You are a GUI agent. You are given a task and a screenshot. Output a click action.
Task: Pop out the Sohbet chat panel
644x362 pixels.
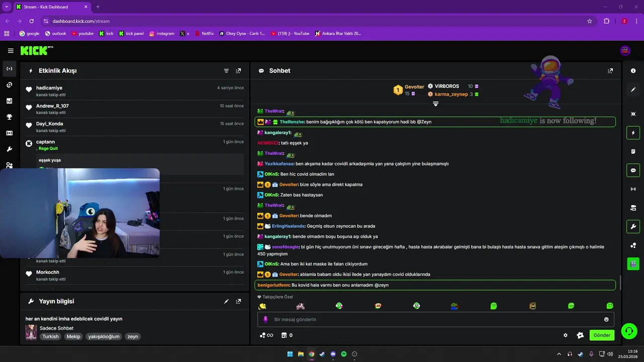point(610,71)
